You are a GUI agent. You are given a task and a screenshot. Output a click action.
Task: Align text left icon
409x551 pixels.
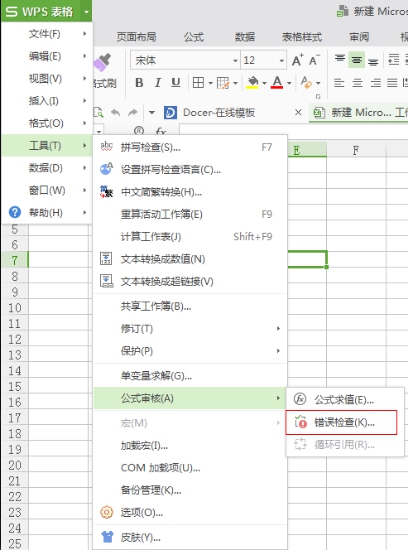tap(339, 83)
